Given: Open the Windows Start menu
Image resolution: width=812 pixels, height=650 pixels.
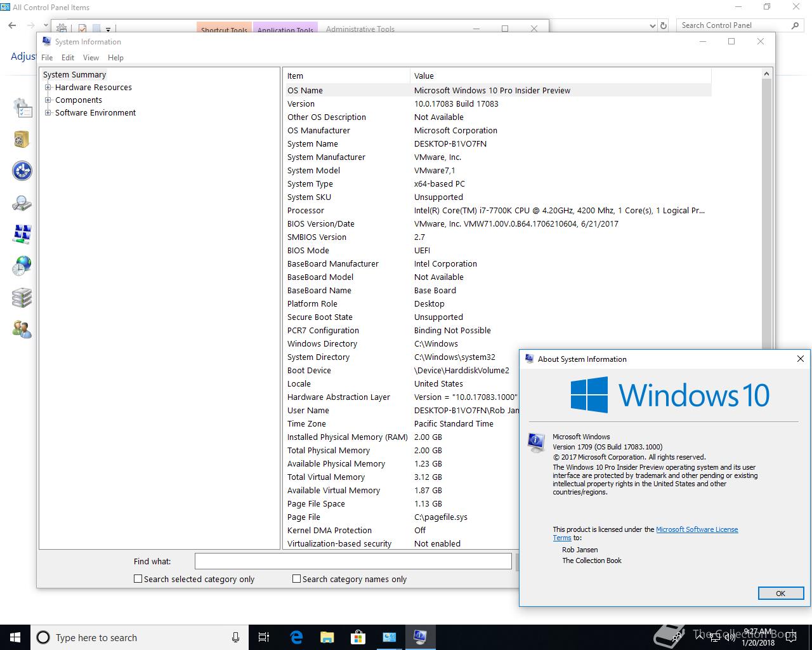Looking at the screenshot, I should (x=15, y=637).
